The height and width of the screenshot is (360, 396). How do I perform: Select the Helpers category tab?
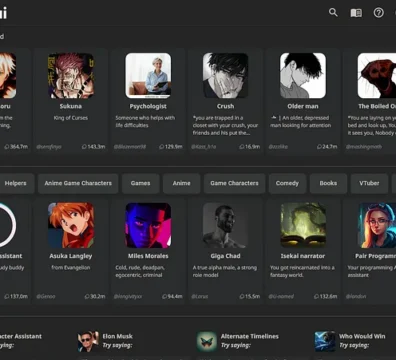[x=16, y=183]
